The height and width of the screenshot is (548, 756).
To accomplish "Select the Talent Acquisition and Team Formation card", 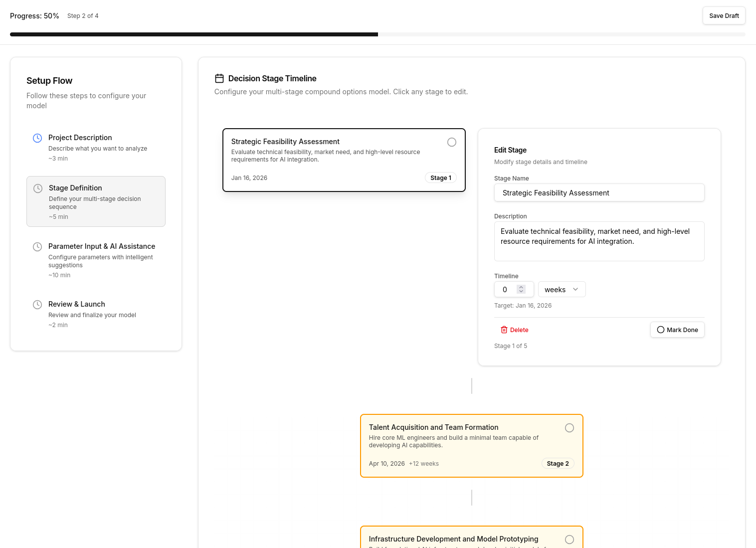I will click(x=471, y=446).
